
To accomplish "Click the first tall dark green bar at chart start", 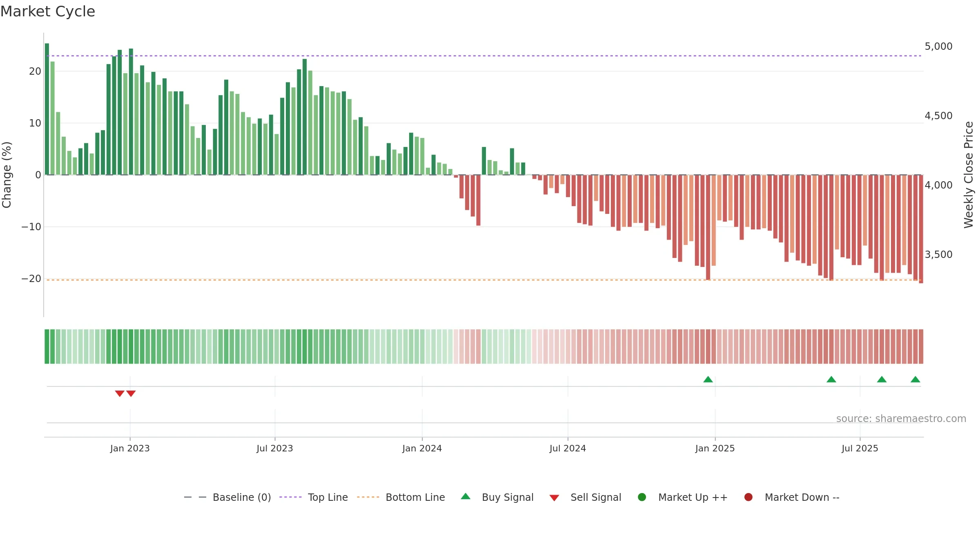I will pos(47,109).
